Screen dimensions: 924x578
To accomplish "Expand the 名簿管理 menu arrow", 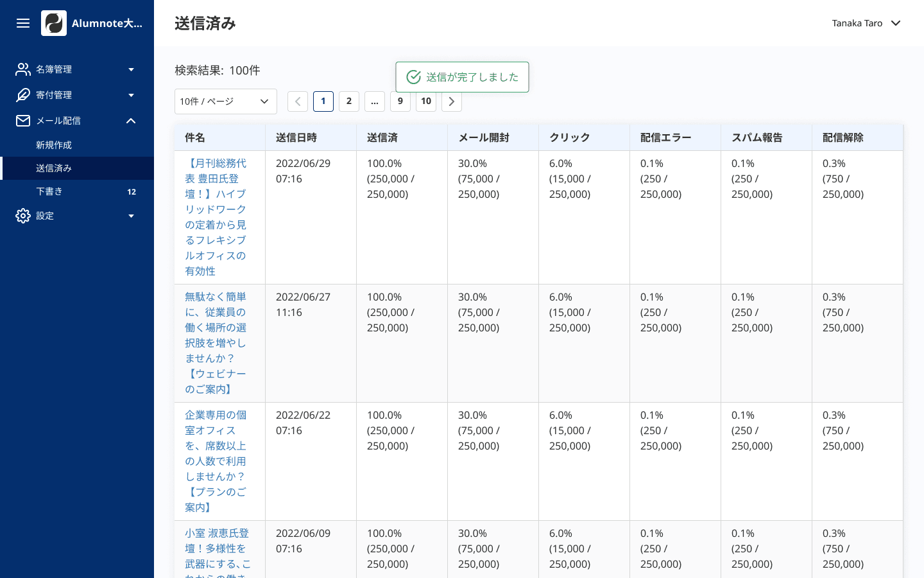I will (x=131, y=69).
